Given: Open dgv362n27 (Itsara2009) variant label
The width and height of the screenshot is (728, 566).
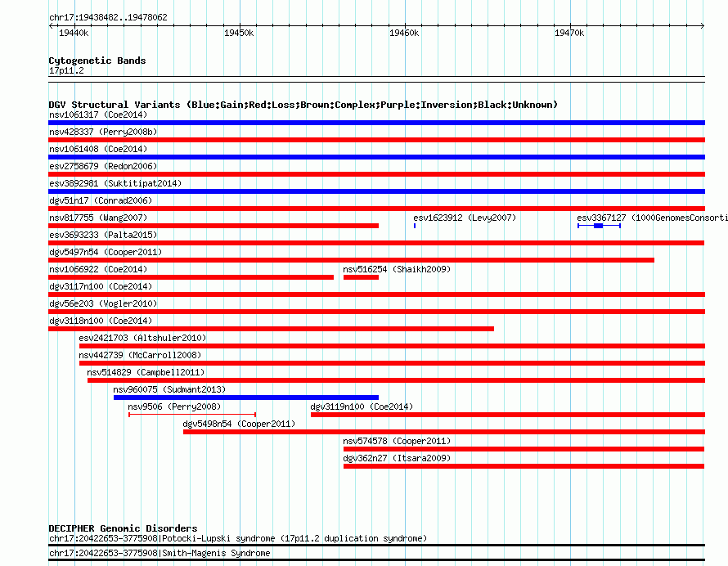Looking at the screenshot, I should [x=397, y=458].
